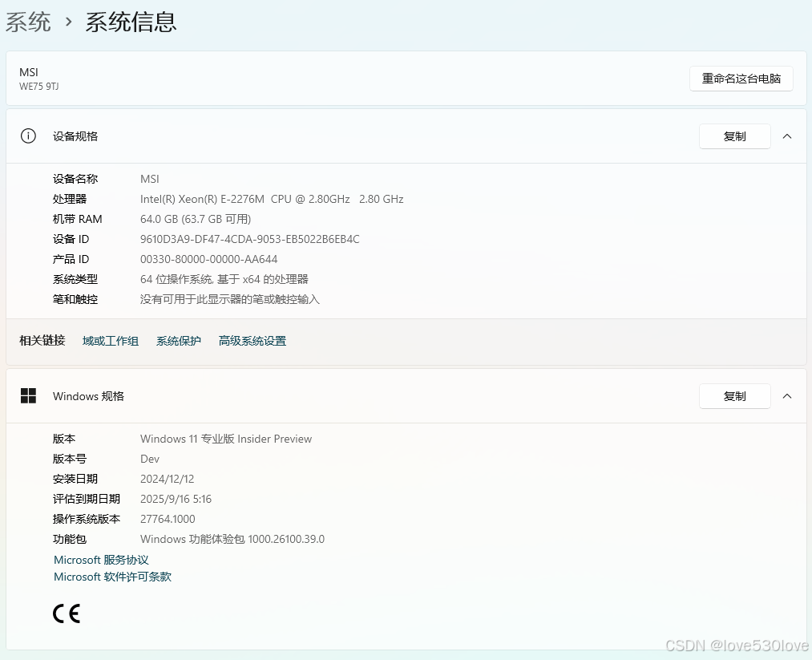Select the install date 2024/12/12

pyautogui.click(x=168, y=480)
